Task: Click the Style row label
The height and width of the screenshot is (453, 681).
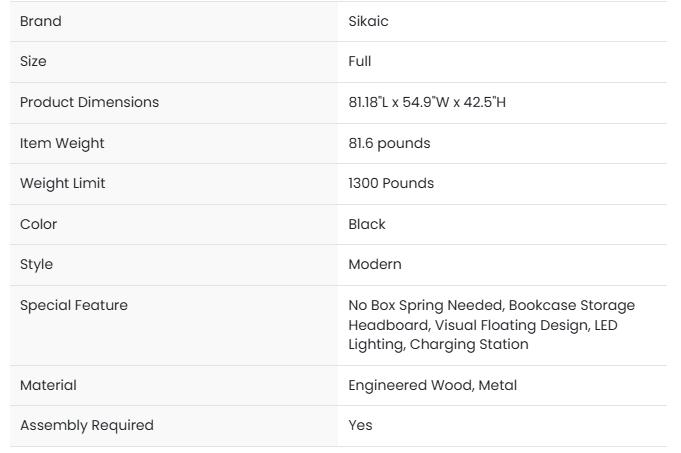Action: tap(36, 264)
